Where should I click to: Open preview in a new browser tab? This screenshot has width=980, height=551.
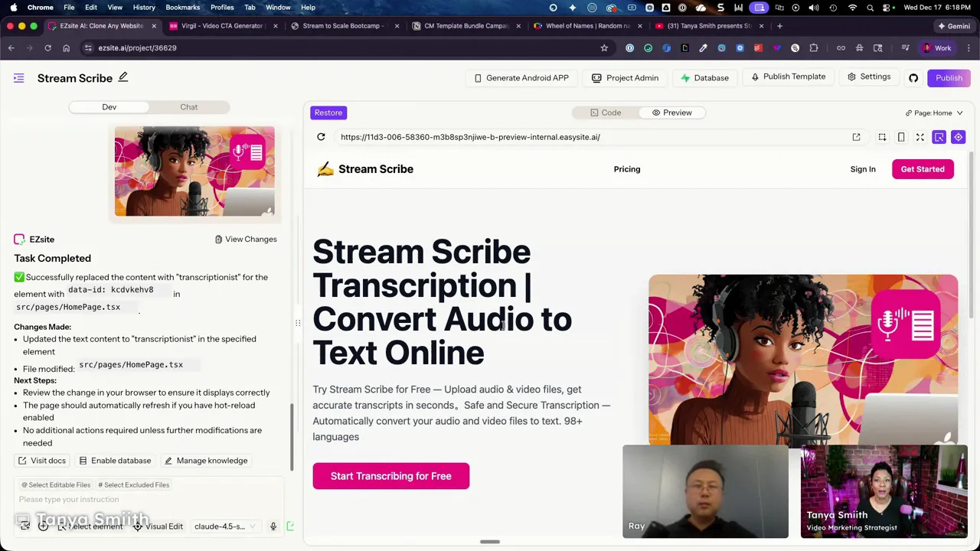856,137
